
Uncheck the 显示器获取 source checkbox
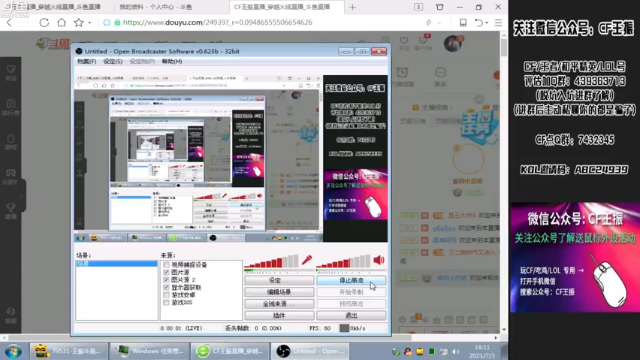[166, 287]
